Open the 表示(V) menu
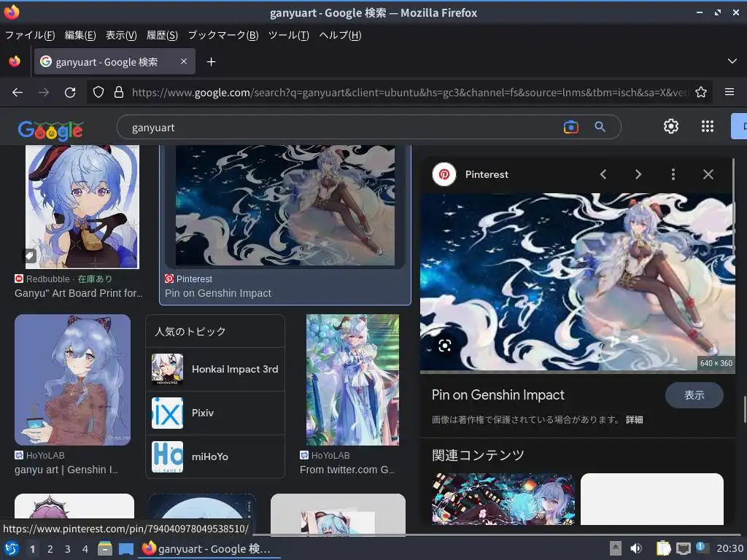This screenshot has height=560, width=747. (x=121, y=35)
